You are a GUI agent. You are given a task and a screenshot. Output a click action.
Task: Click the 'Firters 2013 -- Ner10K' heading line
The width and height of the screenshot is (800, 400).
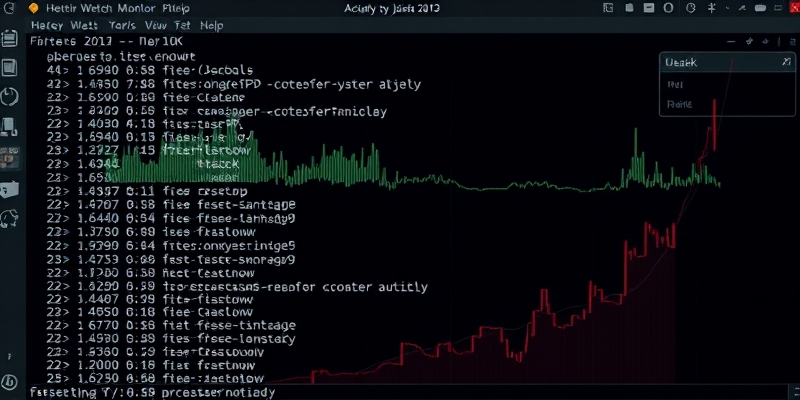click(x=106, y=42)
